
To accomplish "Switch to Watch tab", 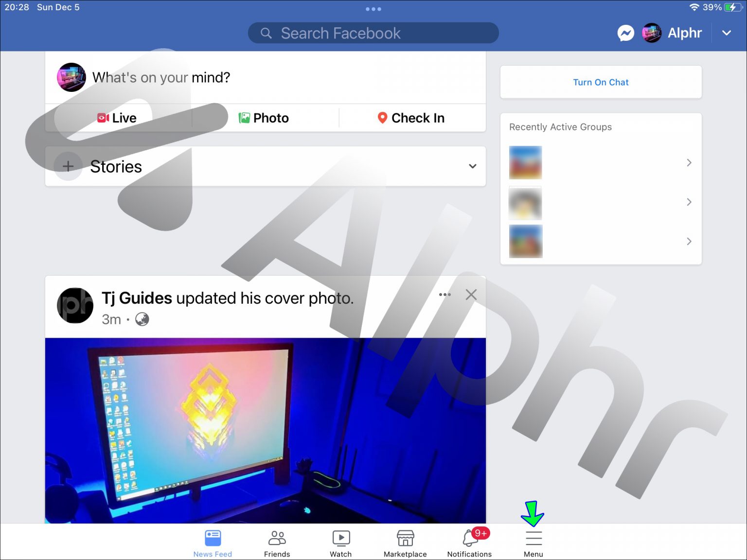I will (x=341, y=543).
